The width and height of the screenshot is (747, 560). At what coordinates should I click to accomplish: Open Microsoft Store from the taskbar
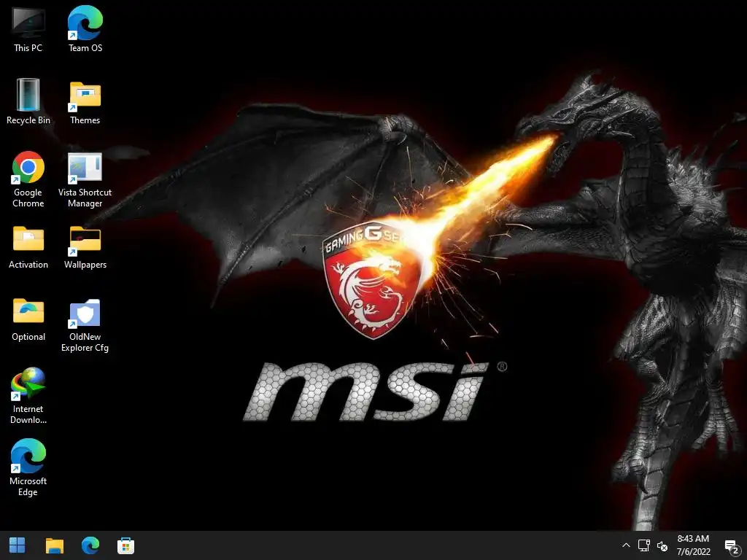[x=125, y=545]
